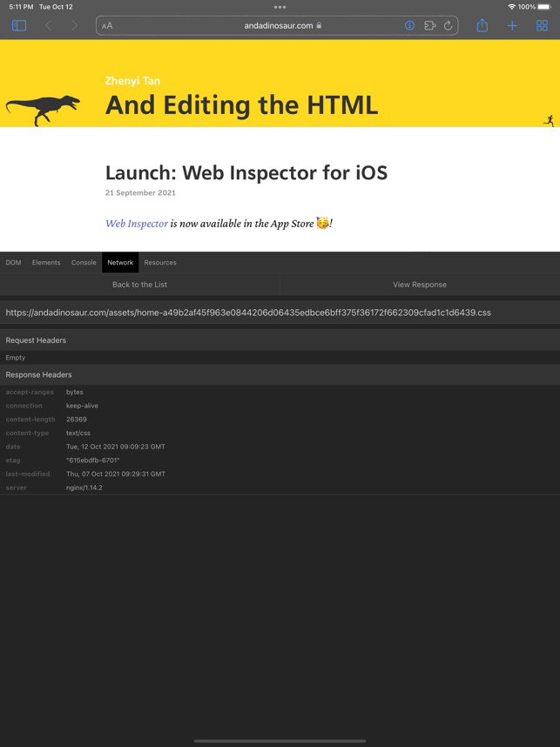
Task: Select the last-modified header value
Action: (116, 474)
